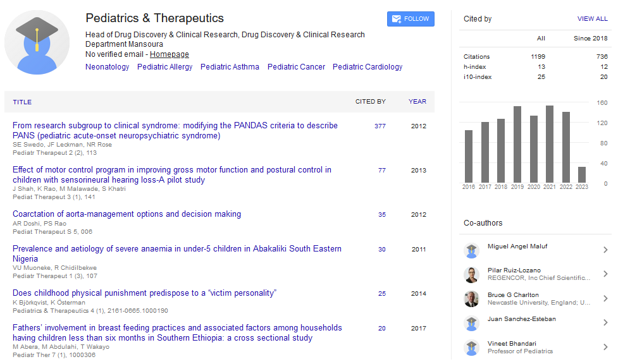Expand Bruce G Charlton co-author chevron
The width and height of the screenshot is (630, 364).
coord(605,299)
